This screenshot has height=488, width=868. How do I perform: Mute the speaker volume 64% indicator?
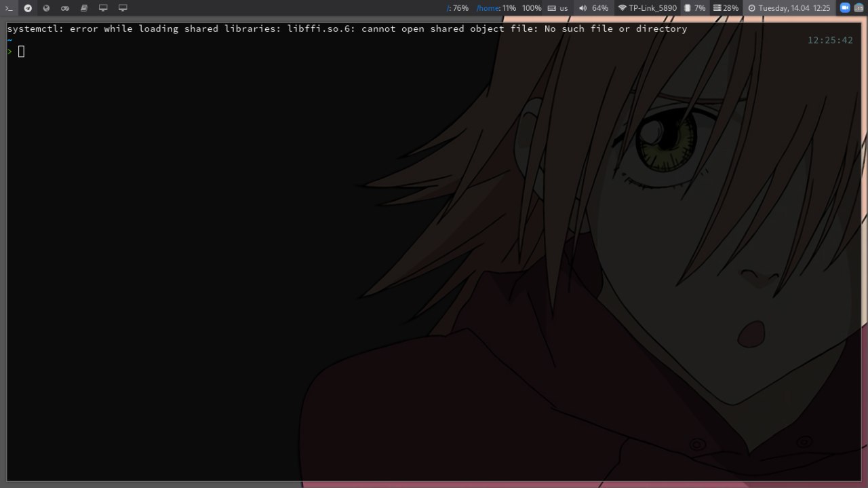pos(593,8)
